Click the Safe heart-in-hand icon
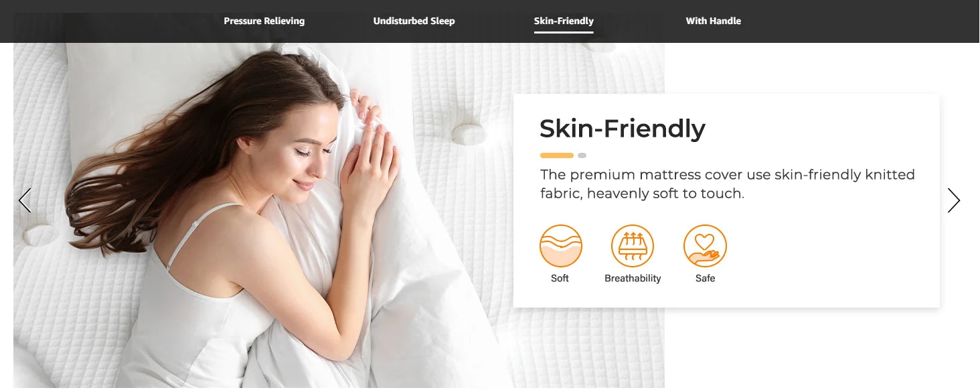This screenshot has width=980, height=390. [705, 246]
